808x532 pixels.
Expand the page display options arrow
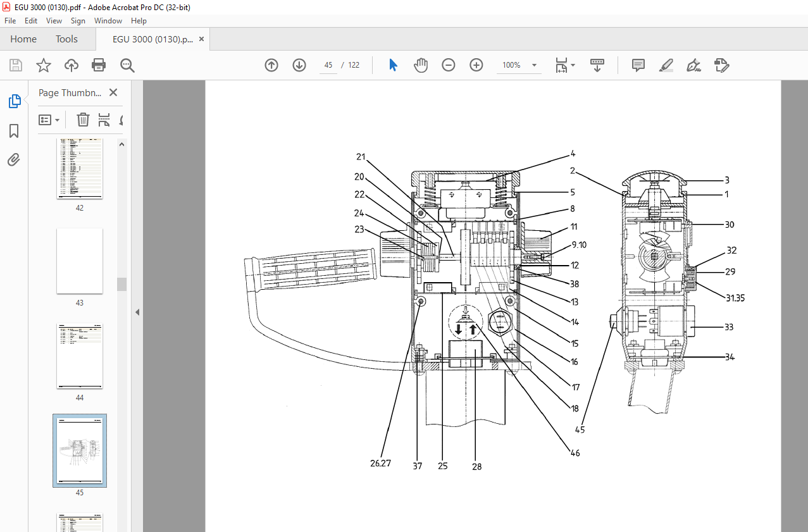point(573,65)
